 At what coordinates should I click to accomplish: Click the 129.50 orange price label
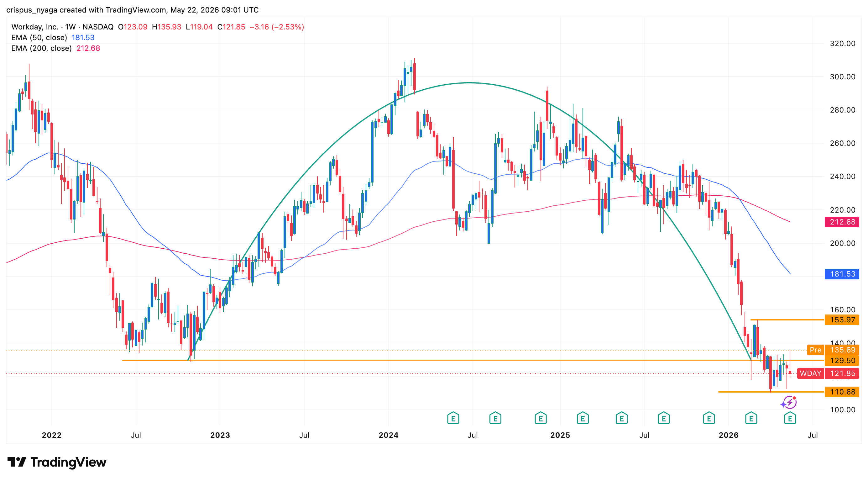(x=842, y=360)
